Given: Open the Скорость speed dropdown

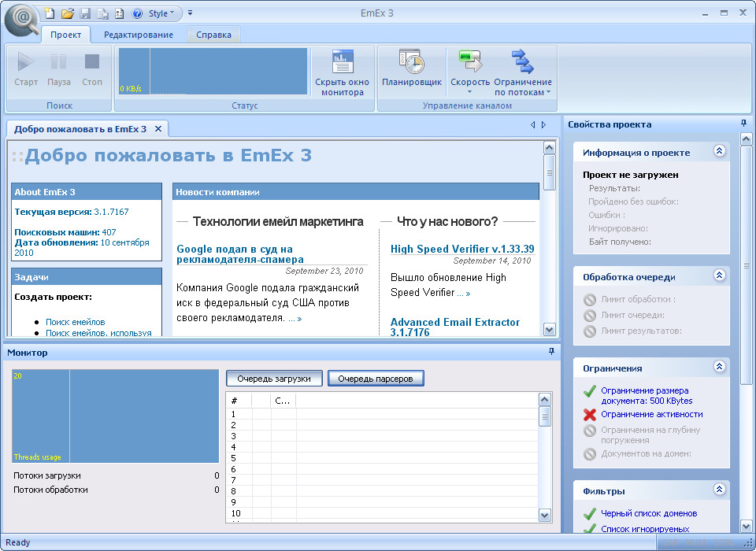Looking at the screenshot, I should [470, 72].
